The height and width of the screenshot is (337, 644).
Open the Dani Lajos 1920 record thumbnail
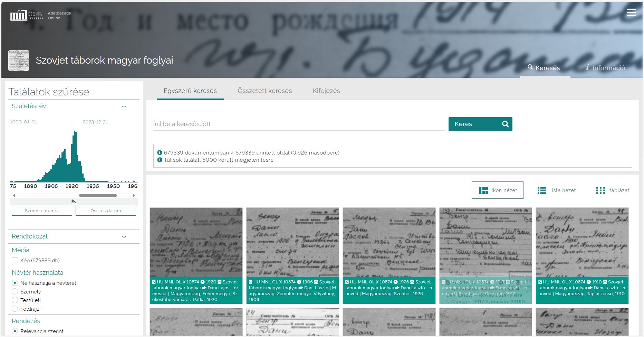tap(196, 242)
